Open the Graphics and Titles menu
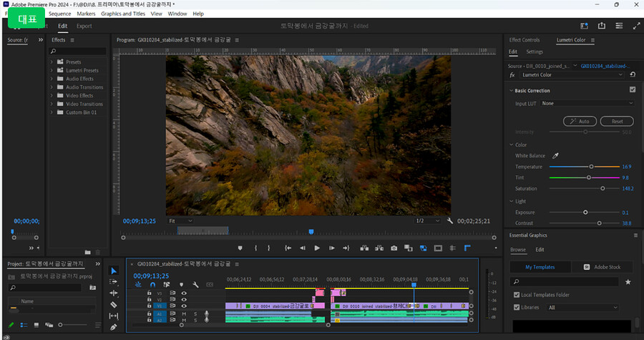The image size is (644, 340). coord(122,14)
